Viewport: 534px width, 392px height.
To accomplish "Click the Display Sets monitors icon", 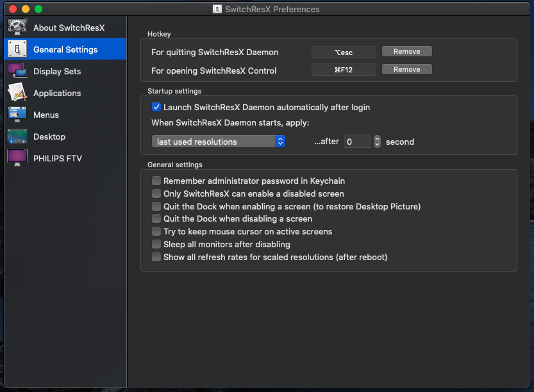I will pyautogui.click(x=17, y=70).
